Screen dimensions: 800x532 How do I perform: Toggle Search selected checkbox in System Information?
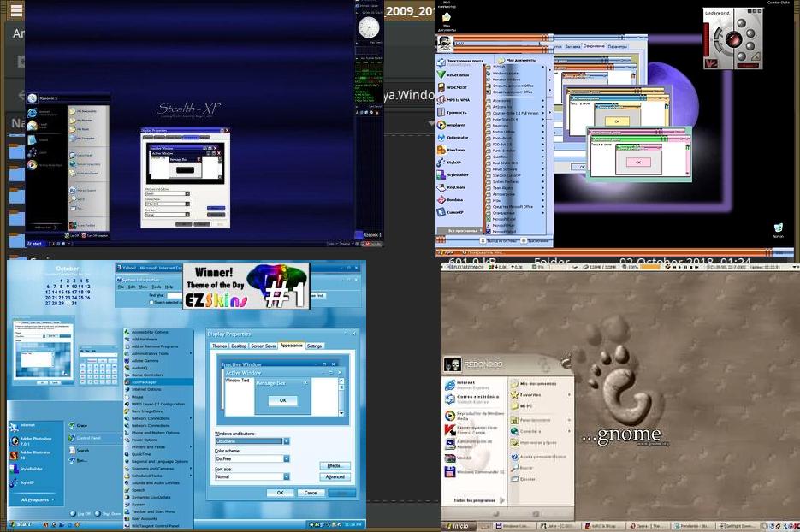click(x=151, y=303)
